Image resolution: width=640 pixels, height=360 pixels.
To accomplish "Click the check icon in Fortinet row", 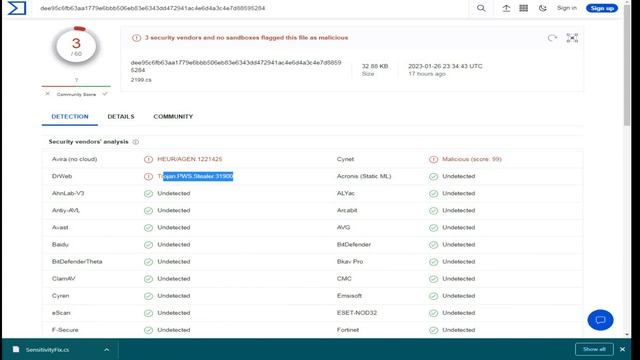I will coord(433,330).
